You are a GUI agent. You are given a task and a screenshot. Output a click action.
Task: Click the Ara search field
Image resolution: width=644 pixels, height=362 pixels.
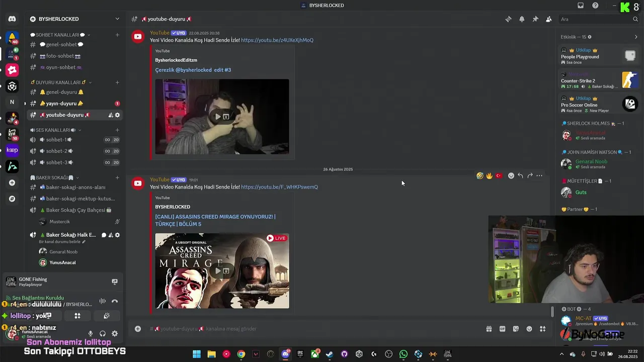[599, 19]
